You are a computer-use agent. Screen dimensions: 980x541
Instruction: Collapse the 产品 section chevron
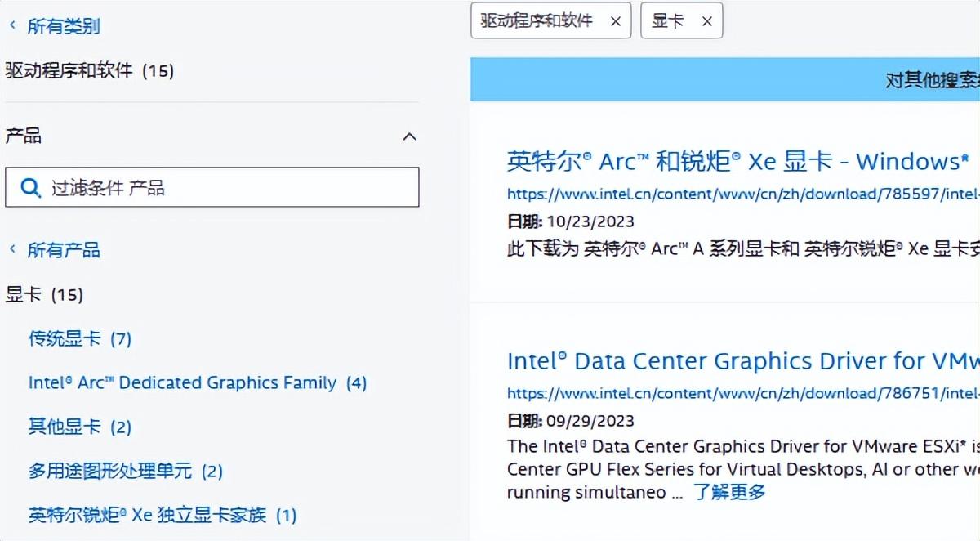click(410, 136)
